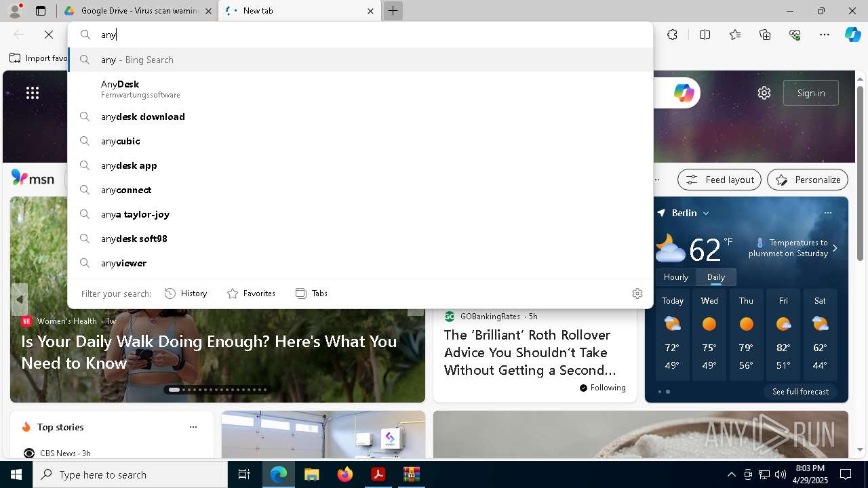The height and width of the screenshot is (488, 868).
Task: Select Wed forecast column
Action: pos(709,335)
